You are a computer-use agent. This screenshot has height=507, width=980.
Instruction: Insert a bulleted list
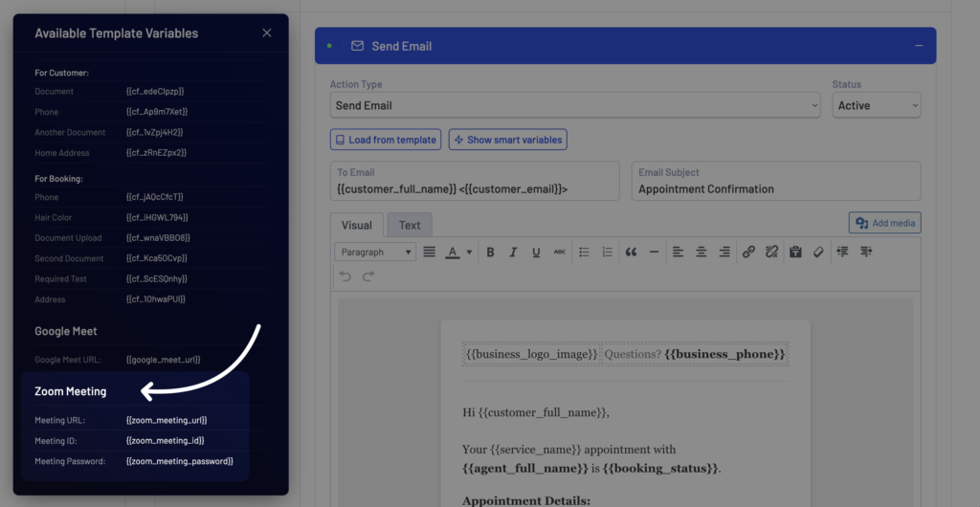[x=584, y=253]
